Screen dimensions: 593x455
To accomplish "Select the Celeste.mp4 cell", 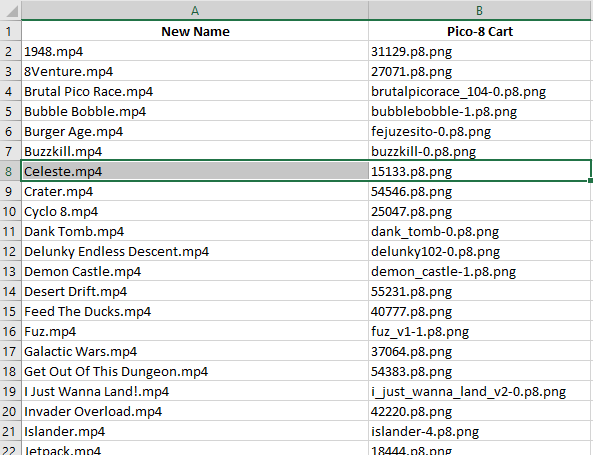I will [x=195, y=171].
